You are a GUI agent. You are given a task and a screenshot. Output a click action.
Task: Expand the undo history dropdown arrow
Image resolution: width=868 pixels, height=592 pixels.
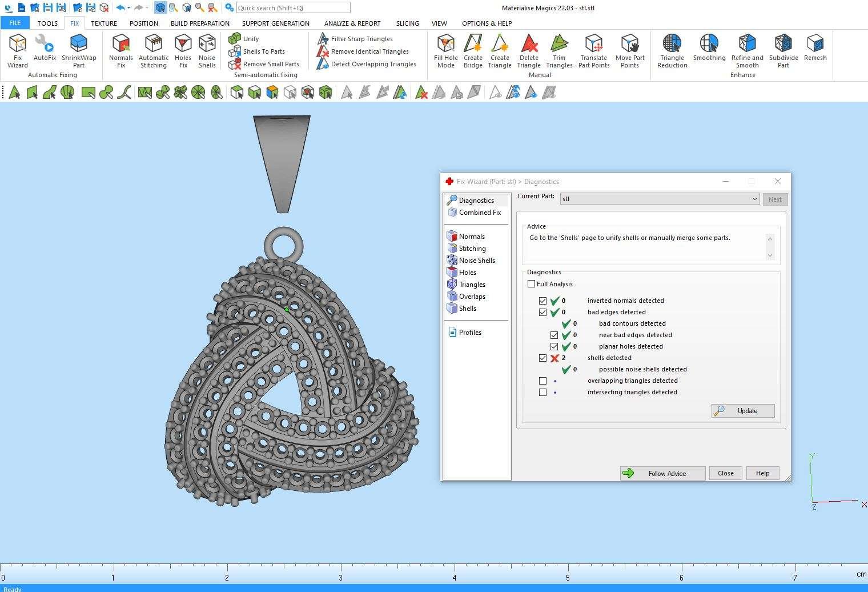(x=129, y=8)
